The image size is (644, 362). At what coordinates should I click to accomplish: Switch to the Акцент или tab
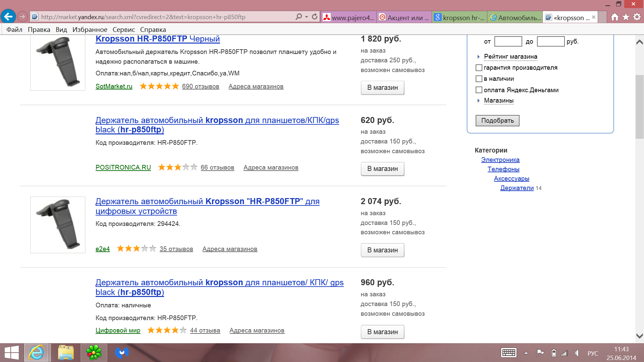click(404, 17)
